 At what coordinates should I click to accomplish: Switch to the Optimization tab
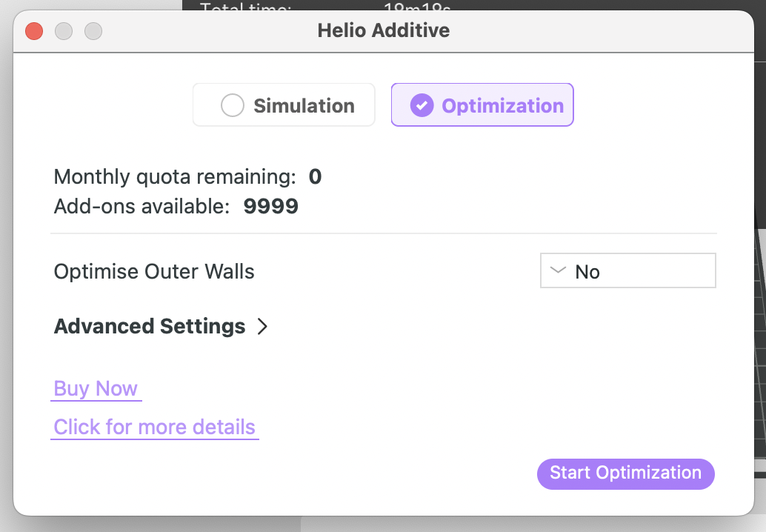pyautogui.click(x=482, y=105)
